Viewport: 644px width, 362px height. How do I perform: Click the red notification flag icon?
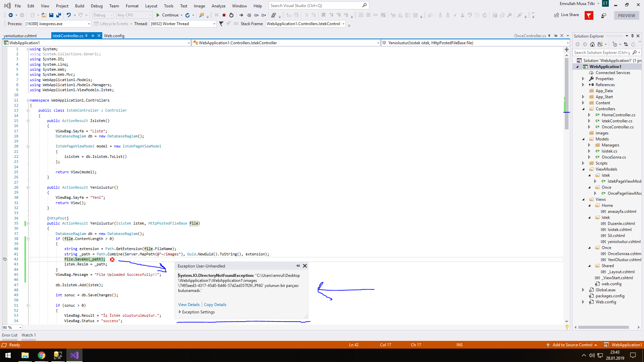coord(589,15)
